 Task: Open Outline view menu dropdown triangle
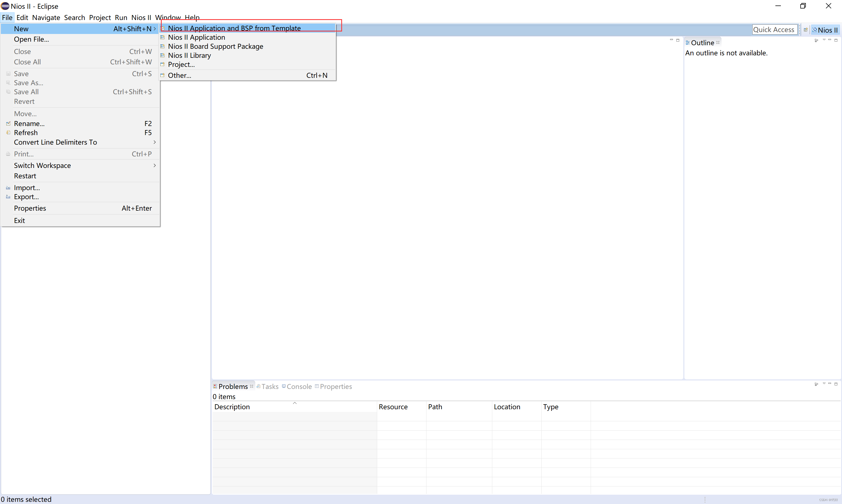click(x=824, y=40)
